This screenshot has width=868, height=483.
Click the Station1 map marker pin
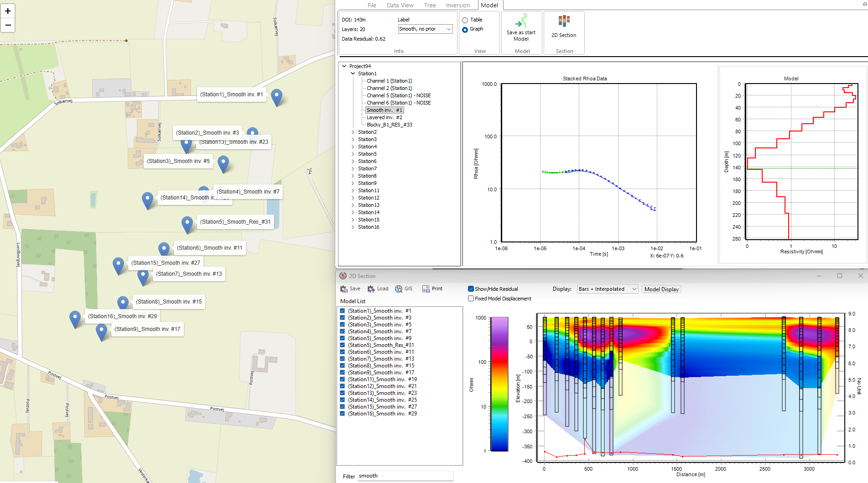click(276, 98)
